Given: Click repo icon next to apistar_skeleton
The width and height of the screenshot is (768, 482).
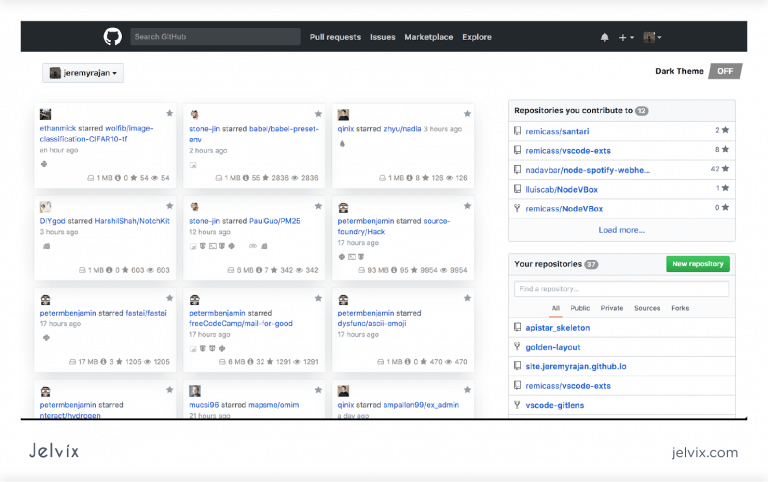Looking at the screenshot, I should (x=517, y=328).
